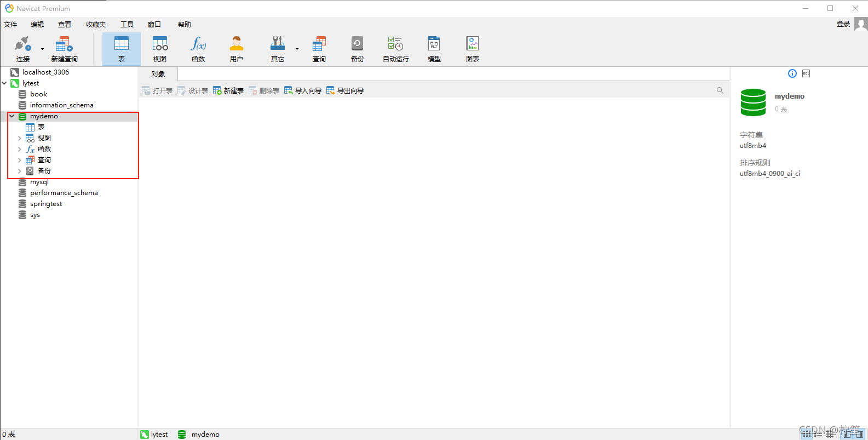Expand the 视图 node under mydemo
868x440 pixels.
(x=20, y=138)
